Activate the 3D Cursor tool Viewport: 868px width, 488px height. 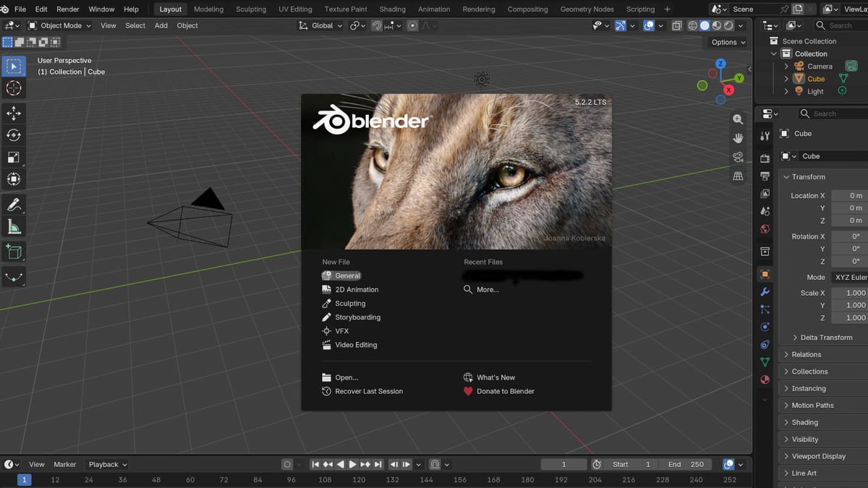coord(14,88)
